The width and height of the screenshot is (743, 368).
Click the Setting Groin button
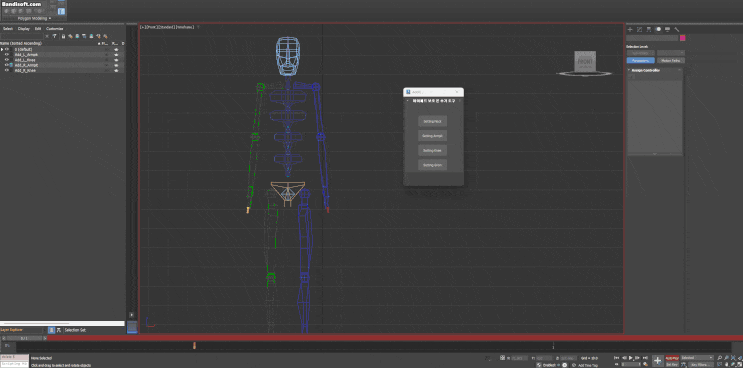432,165
